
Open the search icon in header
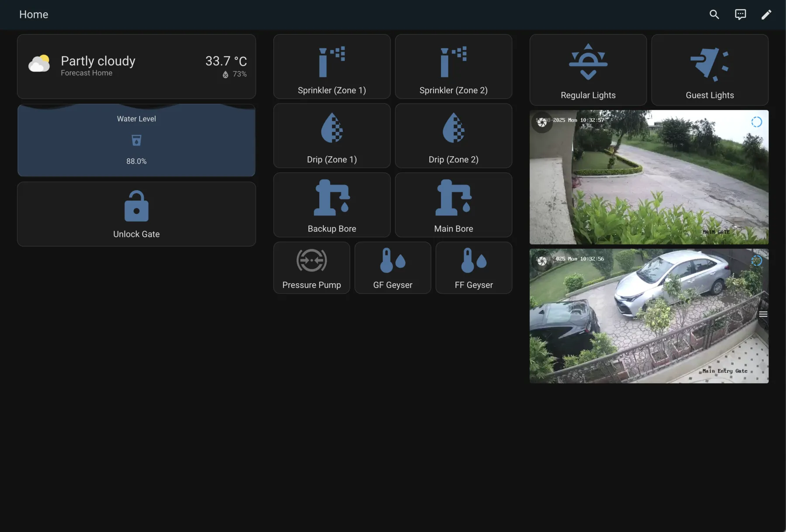tap(714, 14)
